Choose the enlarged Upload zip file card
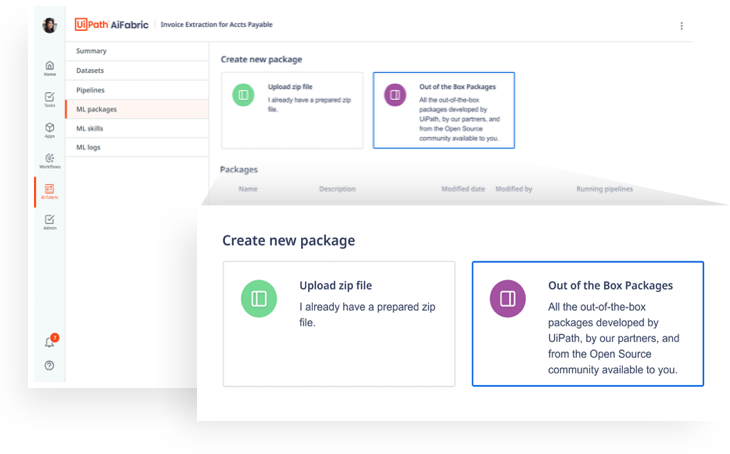The image size is (730, 454). [x=339, y=324]
